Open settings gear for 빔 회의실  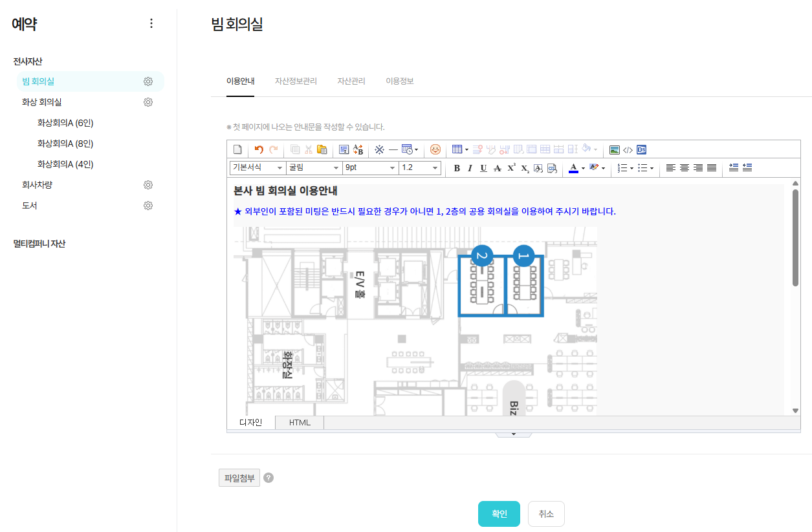click(148, 81)
